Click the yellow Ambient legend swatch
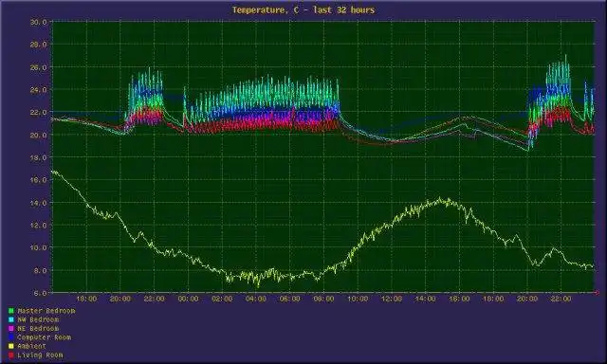Viewport: 607px width, 364px height. tap(10, 346)
